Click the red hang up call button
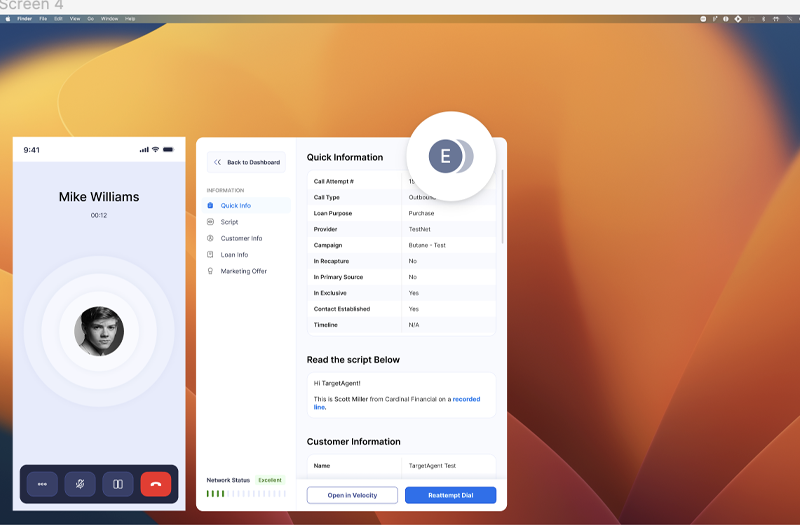The width and height of the screenshot is (800, 525). point(156,484)
